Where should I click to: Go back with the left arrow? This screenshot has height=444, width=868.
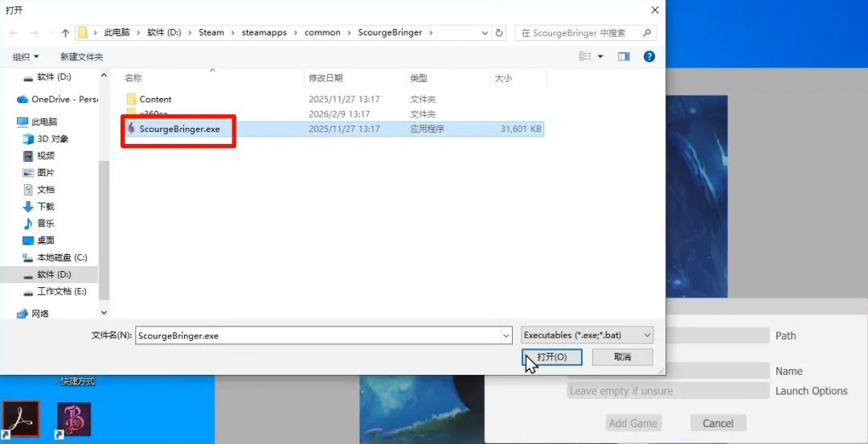14,33
